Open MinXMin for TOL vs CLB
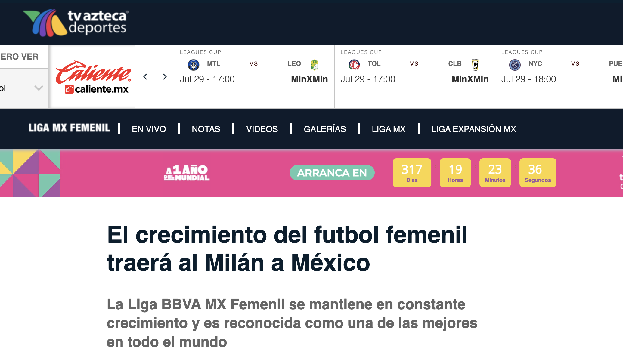 (x=470, y=79)
